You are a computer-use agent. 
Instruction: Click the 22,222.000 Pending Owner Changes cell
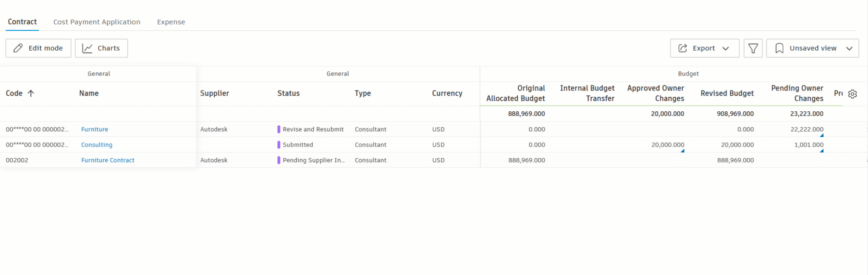[x=806, y=129]
